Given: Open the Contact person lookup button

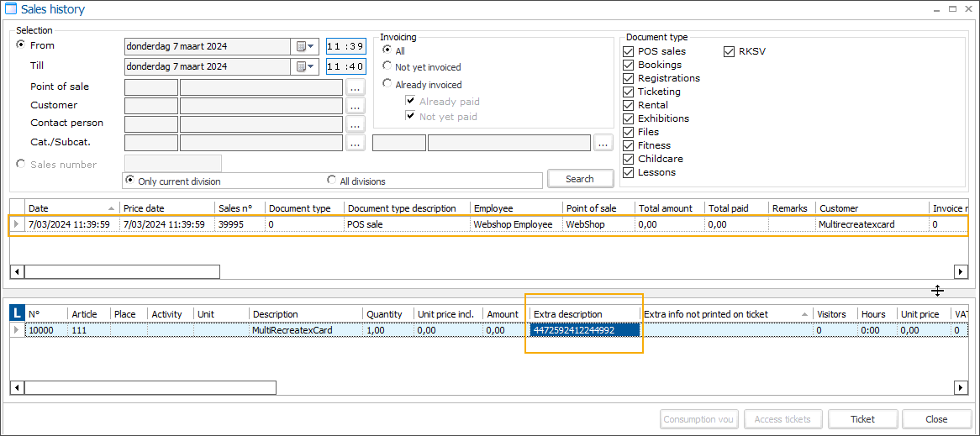Looking at the screenshot, I should tap(355, 123).
